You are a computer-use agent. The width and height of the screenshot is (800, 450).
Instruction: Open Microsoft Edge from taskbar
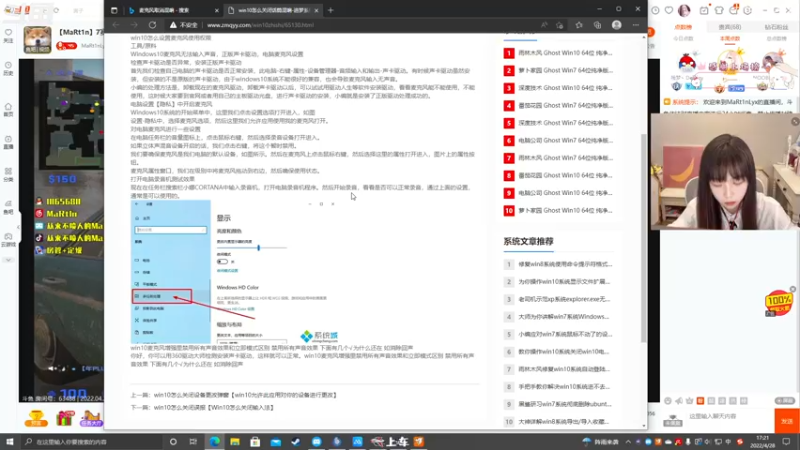[214, 441]
